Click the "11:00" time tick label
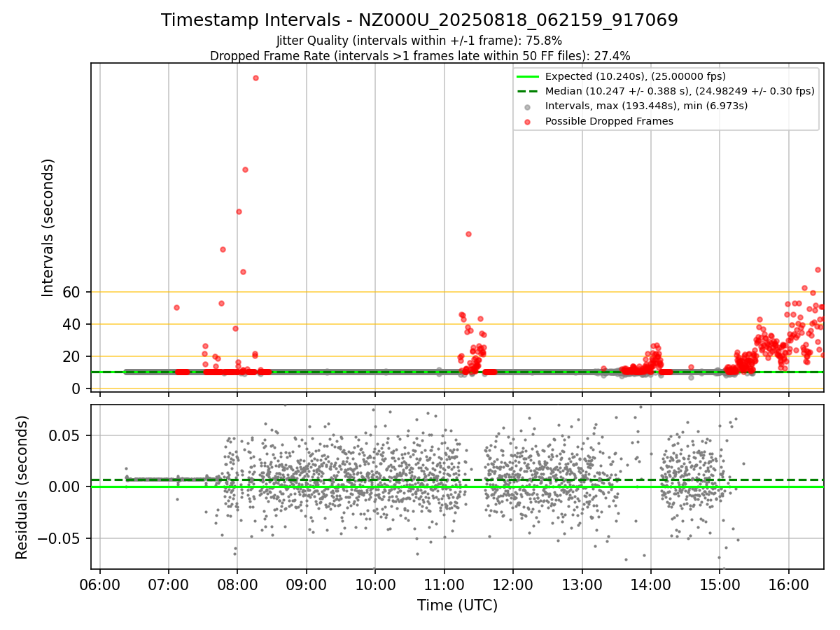The image size is (840, 630). pos(444,585)
